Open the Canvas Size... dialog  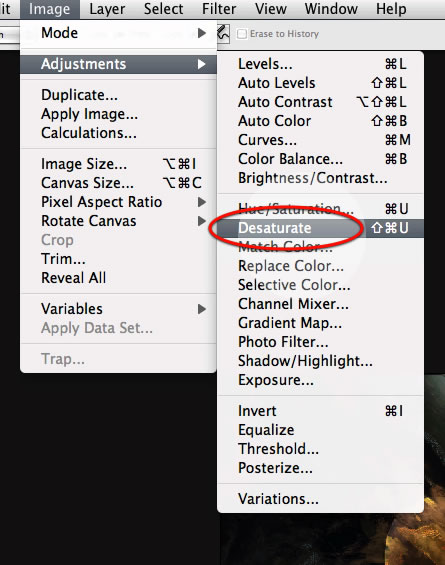click(x=118, y=183)
